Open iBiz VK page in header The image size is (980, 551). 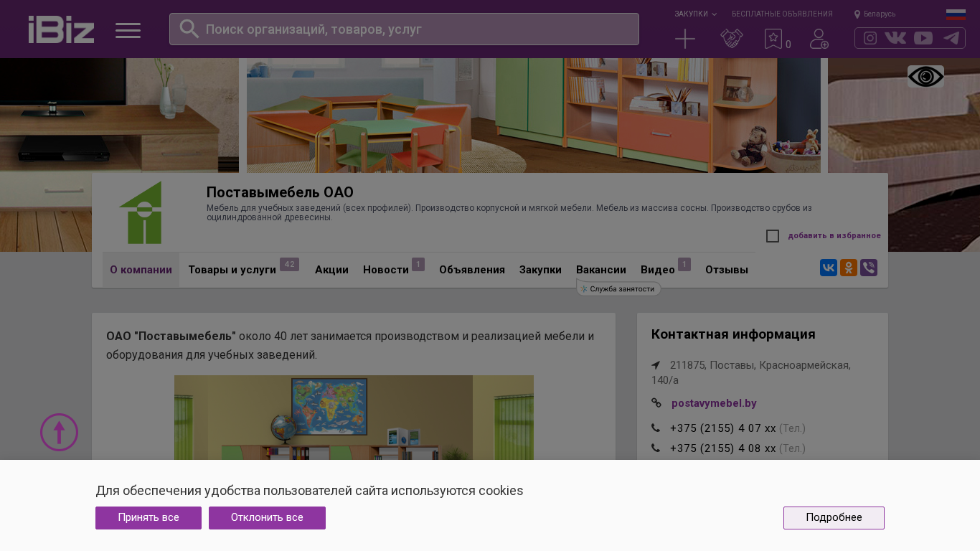pos(895,38)
